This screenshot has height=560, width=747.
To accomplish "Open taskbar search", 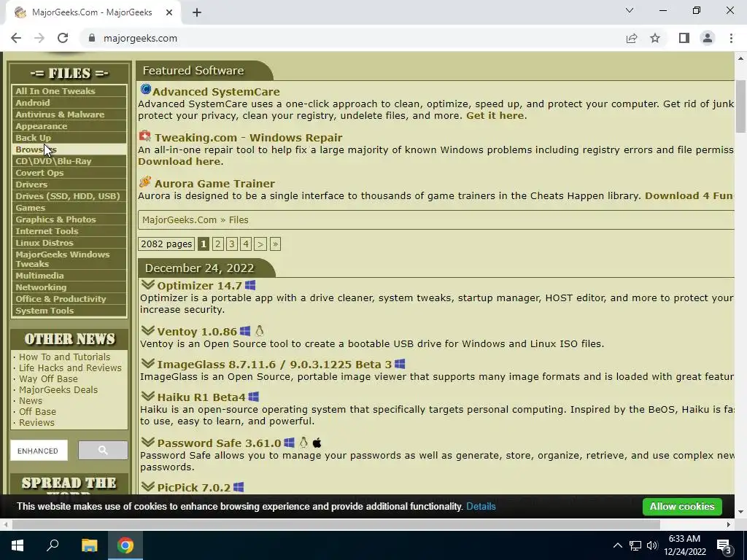I will coord(53,545).
